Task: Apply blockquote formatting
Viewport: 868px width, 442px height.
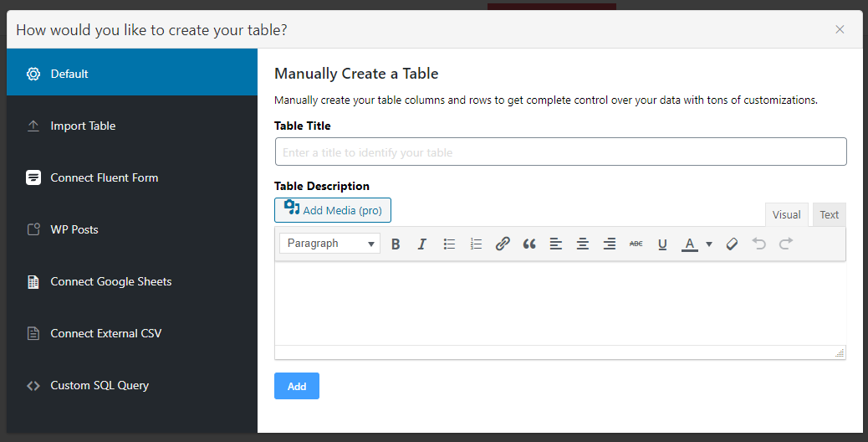Action: (x=529, y=244)
